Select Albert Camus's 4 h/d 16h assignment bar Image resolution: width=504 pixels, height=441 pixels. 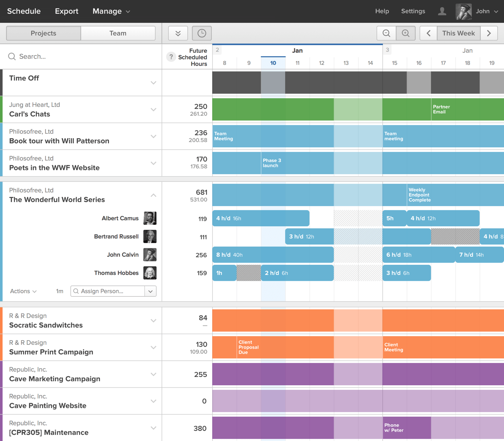pyautogui.click(x=261, y=218)
